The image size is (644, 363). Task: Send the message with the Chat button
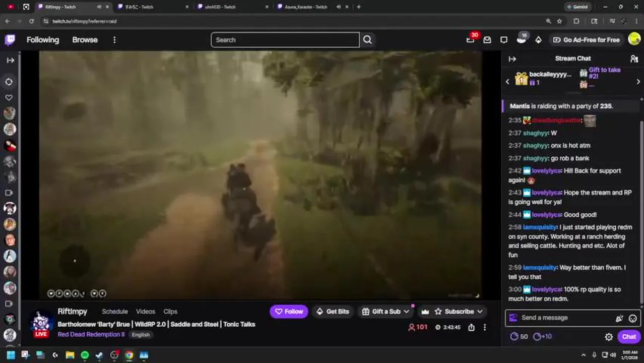(629, 337)
